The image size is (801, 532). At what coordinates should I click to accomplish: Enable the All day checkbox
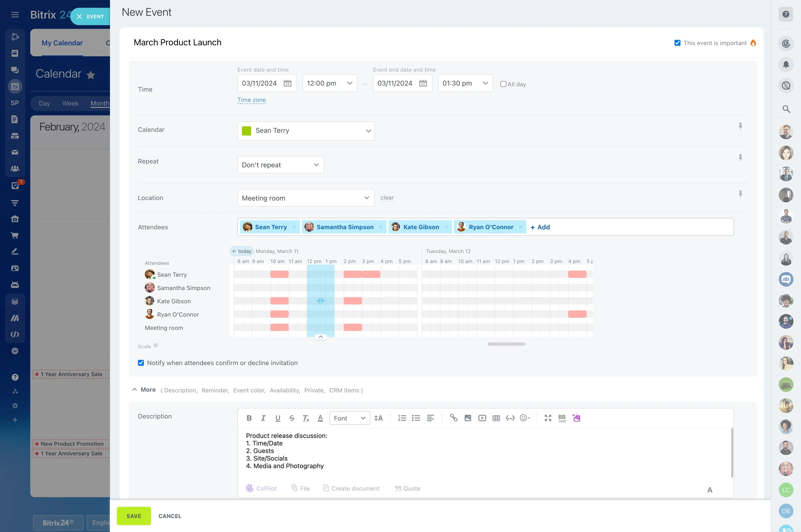503,84
